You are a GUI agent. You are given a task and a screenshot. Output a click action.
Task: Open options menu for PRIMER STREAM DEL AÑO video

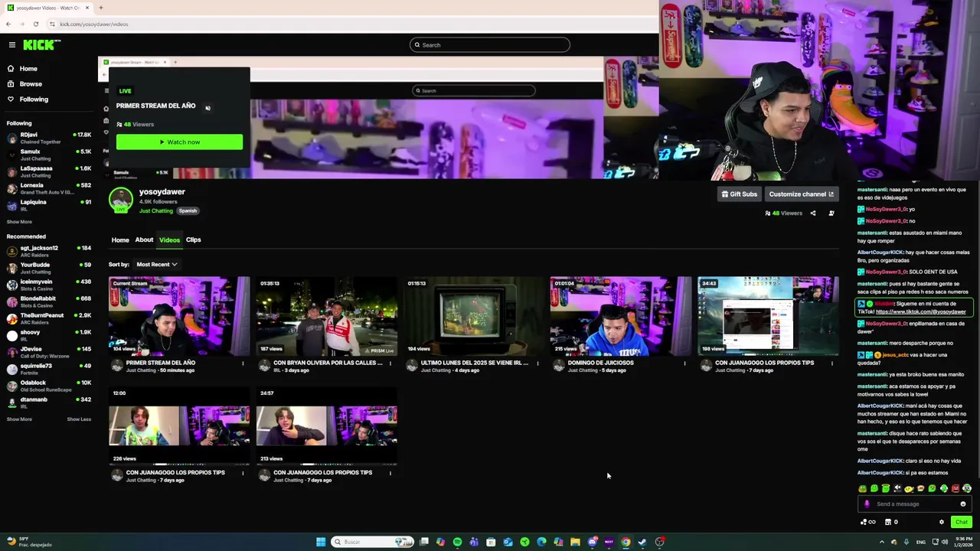pyautogui.click(x=243, y=364)
